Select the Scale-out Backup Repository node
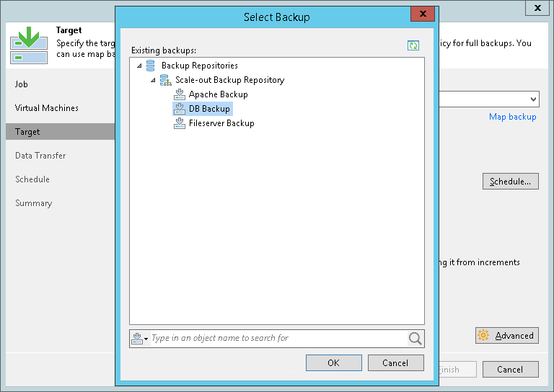The height and width of the screenshot is (392, 554). coord(229,80)
